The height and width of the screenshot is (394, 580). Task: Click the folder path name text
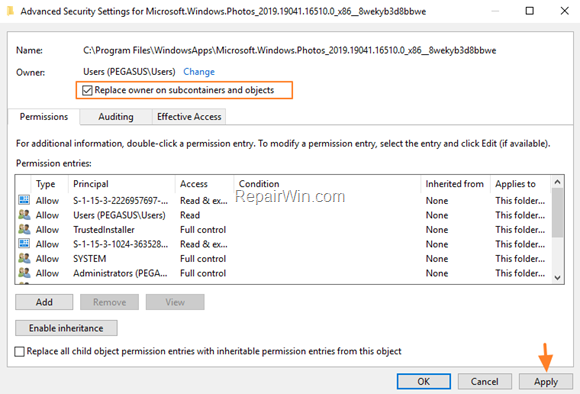point(290,50)
